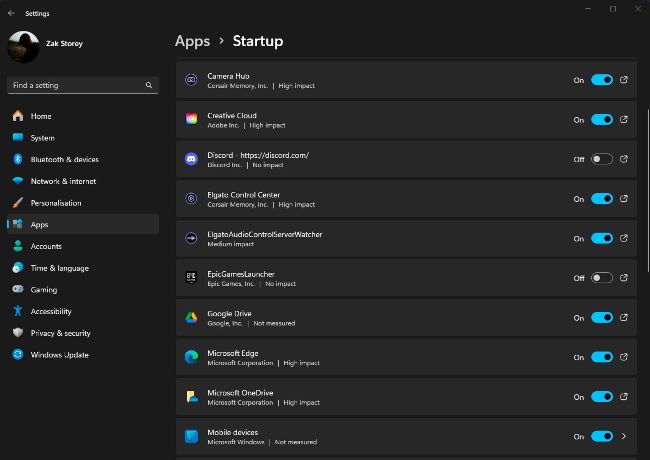Click the Microsoft Edge icon
Screen dimensions: 650x460
pyautogui.click(x=191, y=357)
